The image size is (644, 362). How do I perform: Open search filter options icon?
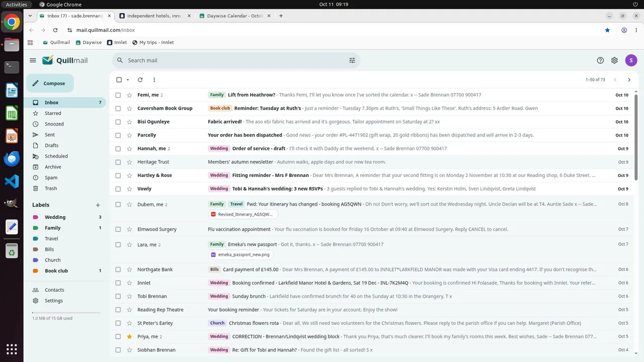(352, 60)
